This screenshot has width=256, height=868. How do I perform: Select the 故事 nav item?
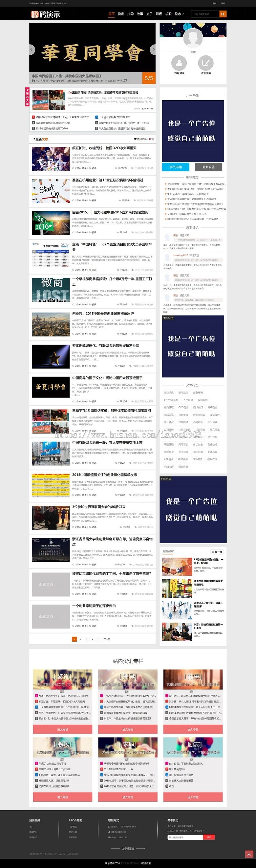point(139,14)
